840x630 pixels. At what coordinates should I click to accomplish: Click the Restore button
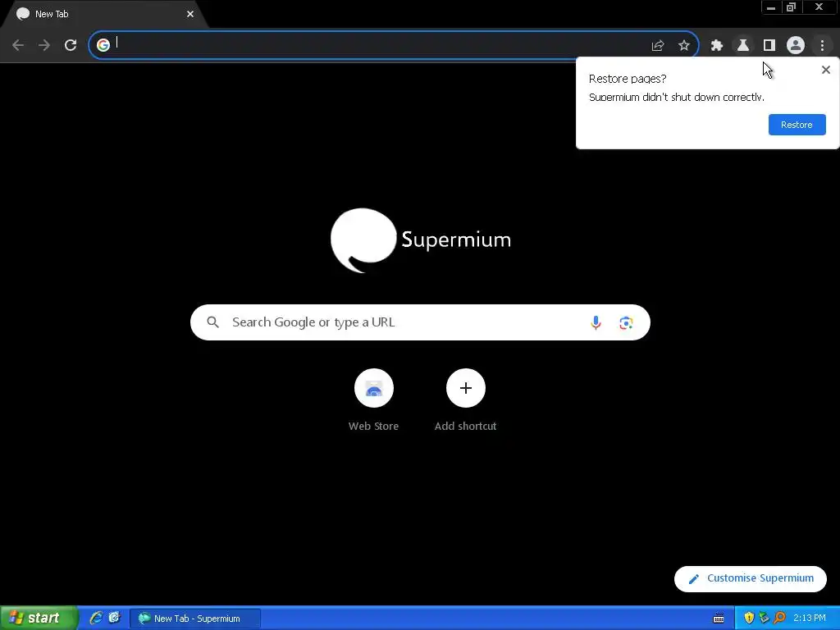797,125
